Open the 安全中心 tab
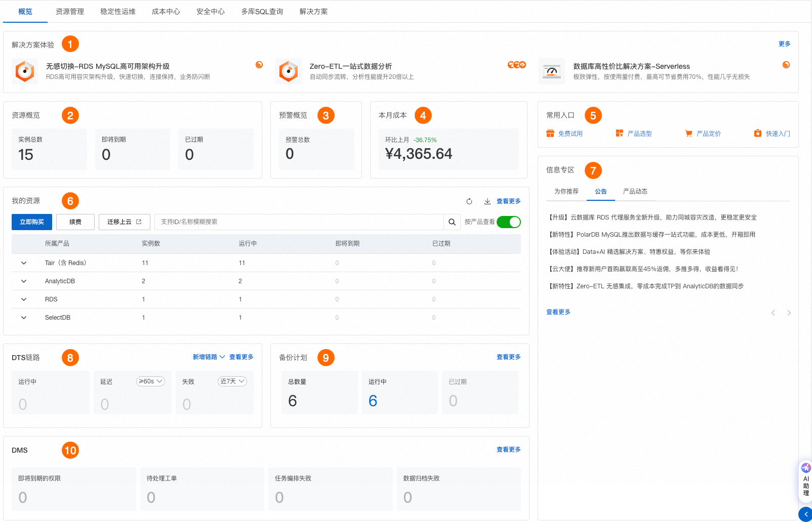 pos(211,11)
